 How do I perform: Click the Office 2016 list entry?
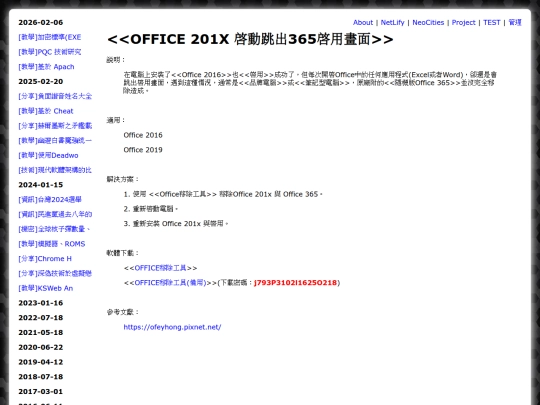[143, 135]
